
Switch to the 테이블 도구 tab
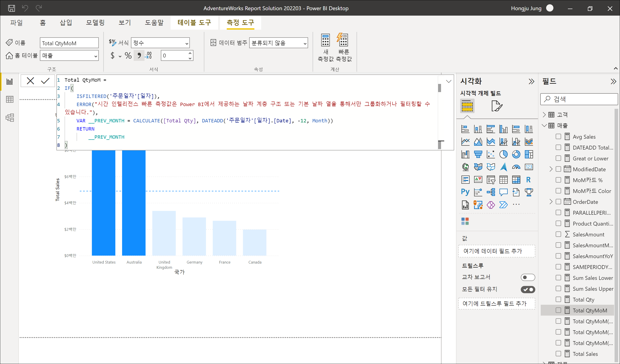click(x=194, y=23)
